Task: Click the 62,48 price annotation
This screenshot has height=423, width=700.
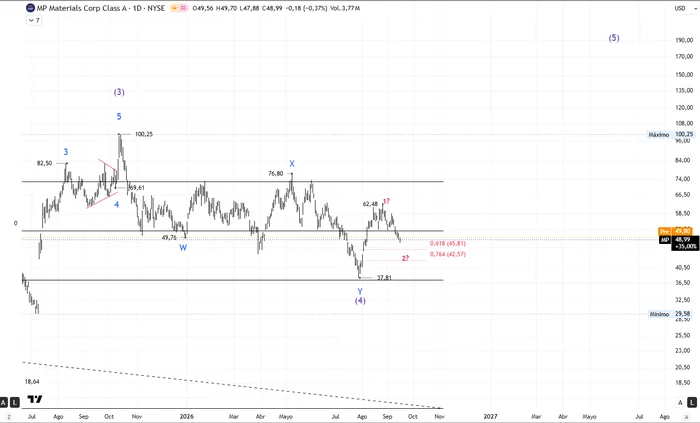Action: coord(370,204)
